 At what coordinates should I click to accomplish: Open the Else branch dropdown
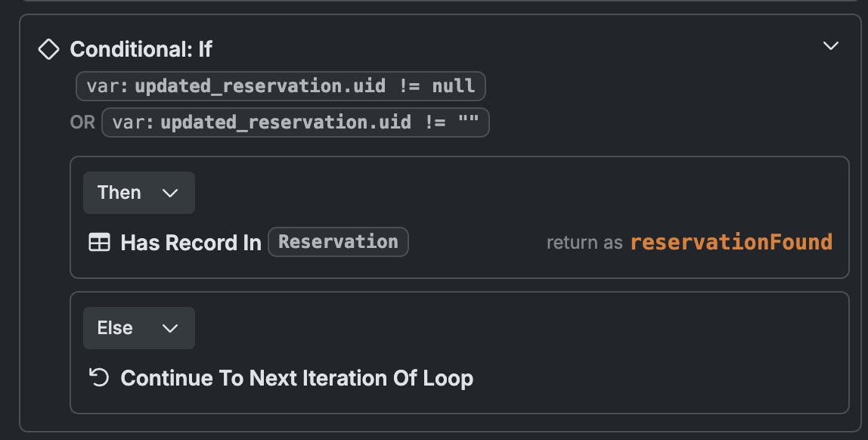click(x=139, y=327)
